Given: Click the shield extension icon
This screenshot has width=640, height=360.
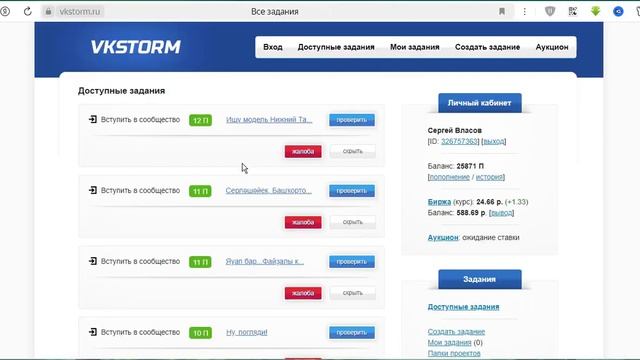Looking at the screenshot, I should coord(550,11).
